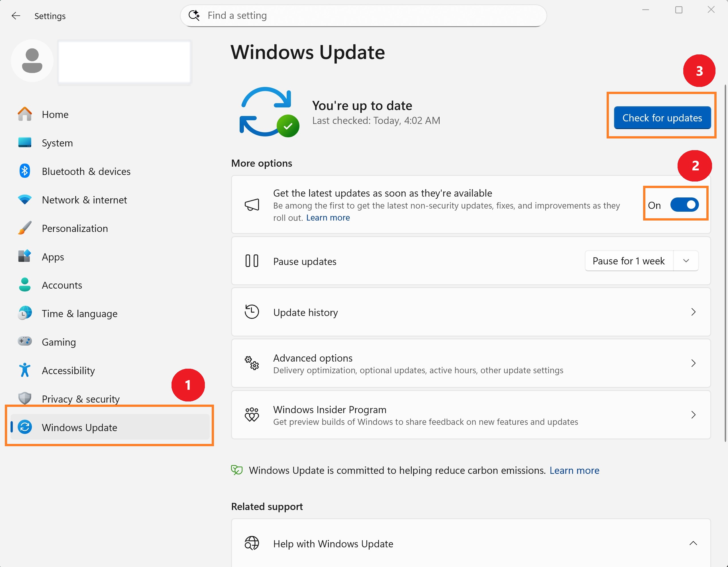Click the search icon in Find a setting
Viewport: 728px width, 567px height.
[x=194, y=15]
